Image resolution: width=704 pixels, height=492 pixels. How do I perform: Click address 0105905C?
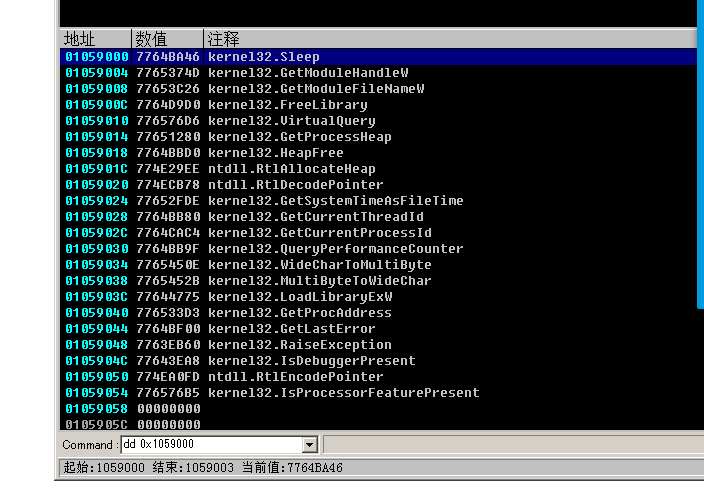(x=97, y=424)
